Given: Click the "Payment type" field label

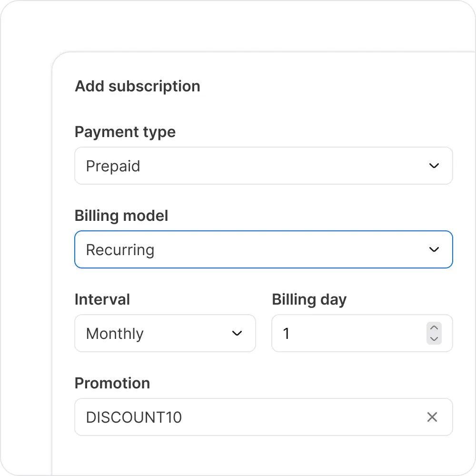Looking at the screenshot, I should 125,132.
